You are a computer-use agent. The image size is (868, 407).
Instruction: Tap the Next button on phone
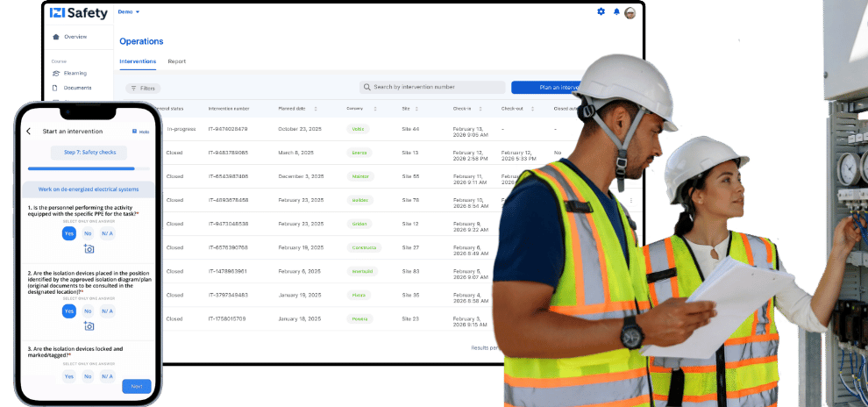136,386
